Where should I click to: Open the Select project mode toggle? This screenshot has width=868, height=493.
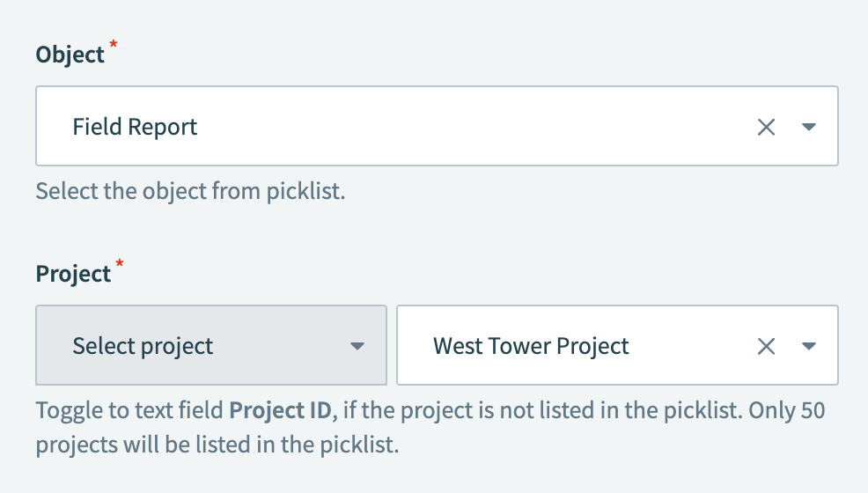pyautogui.click(x=211, y=346)
